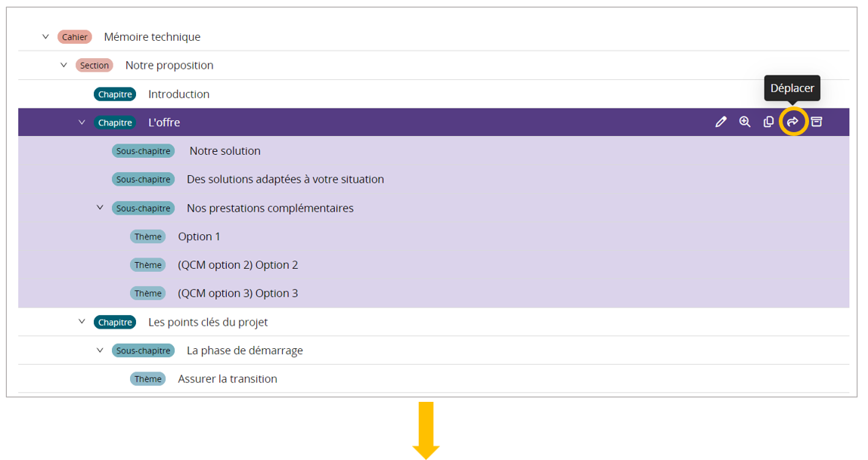Select the Notre solution sous-chapitre
Screen dimensions: 868x460
(x=225, y=151)
